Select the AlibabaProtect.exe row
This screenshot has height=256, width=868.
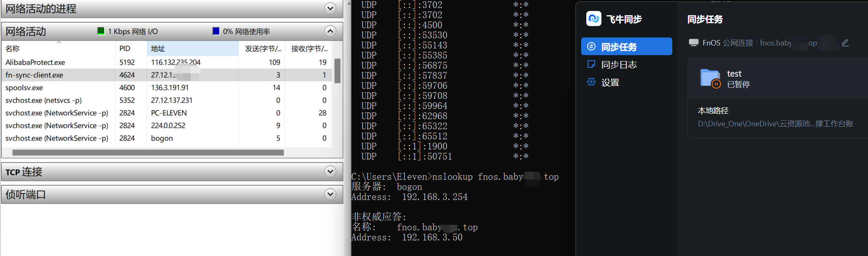(x=167, y=62)
